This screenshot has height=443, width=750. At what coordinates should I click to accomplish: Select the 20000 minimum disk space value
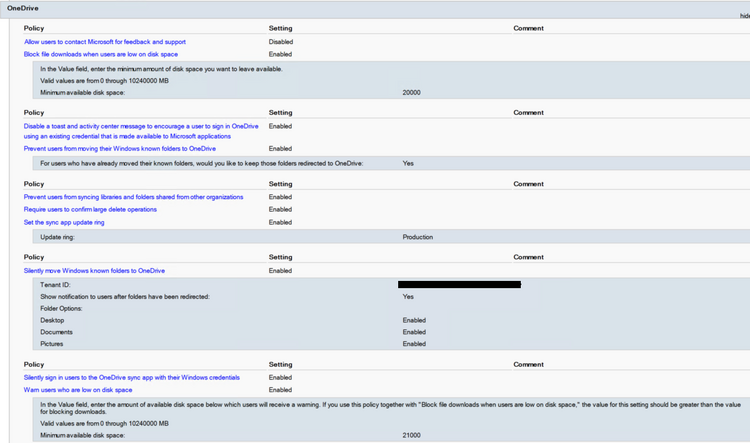pos(411,92)
